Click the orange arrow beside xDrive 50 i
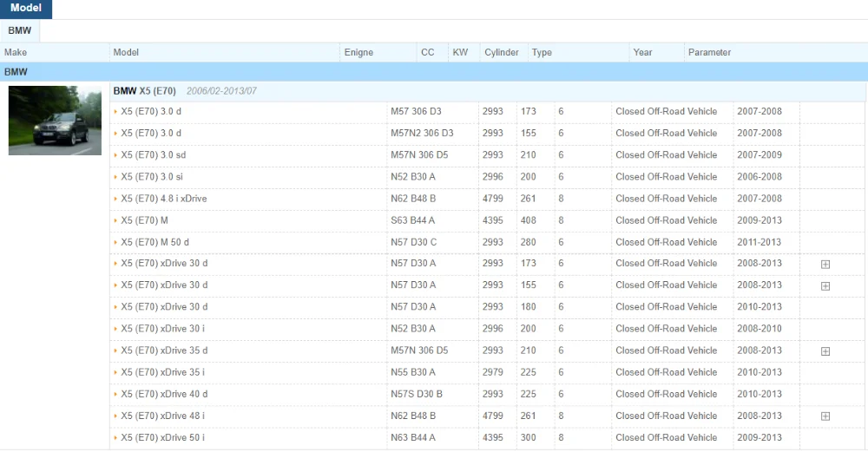Screen dimensions: 868x452 pyautogui.click(x=115, y=437)
